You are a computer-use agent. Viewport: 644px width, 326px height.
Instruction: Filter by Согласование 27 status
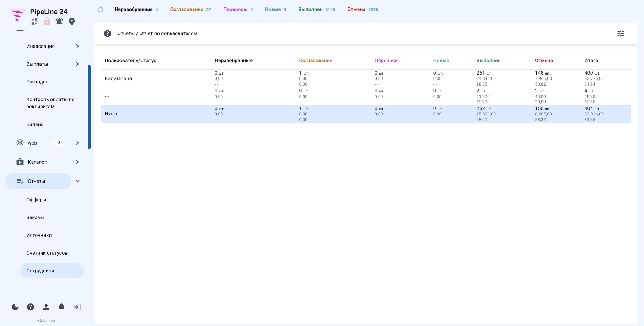pyautogui.click(x=190, y=10)
